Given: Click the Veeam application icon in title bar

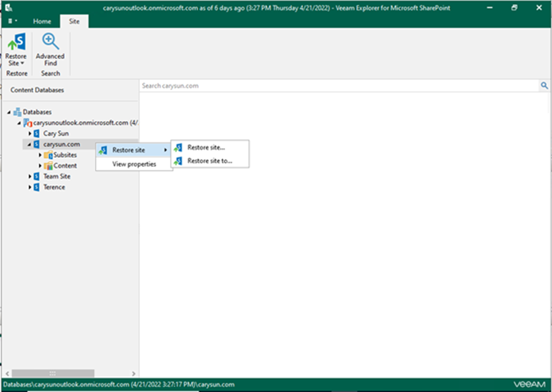Looking at the screenshot, I should (9, 8).
